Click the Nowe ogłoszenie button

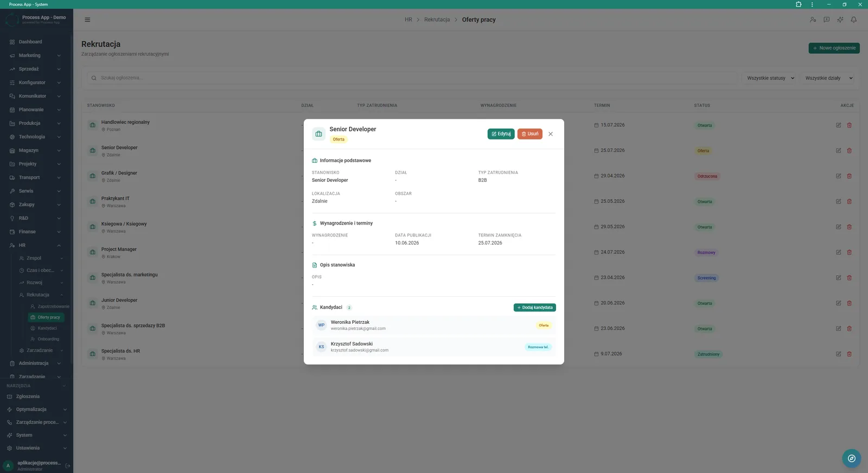pos(834,48)
